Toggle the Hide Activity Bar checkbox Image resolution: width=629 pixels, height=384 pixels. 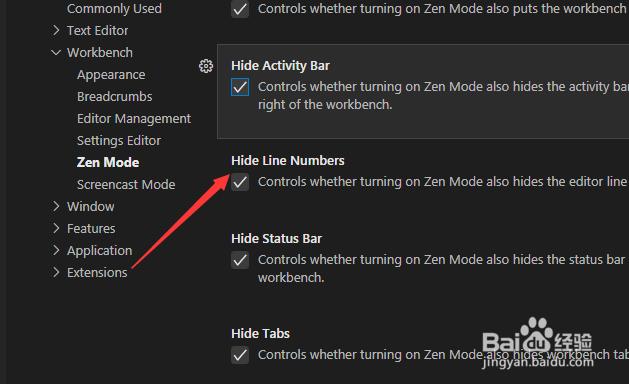point(240,87)
